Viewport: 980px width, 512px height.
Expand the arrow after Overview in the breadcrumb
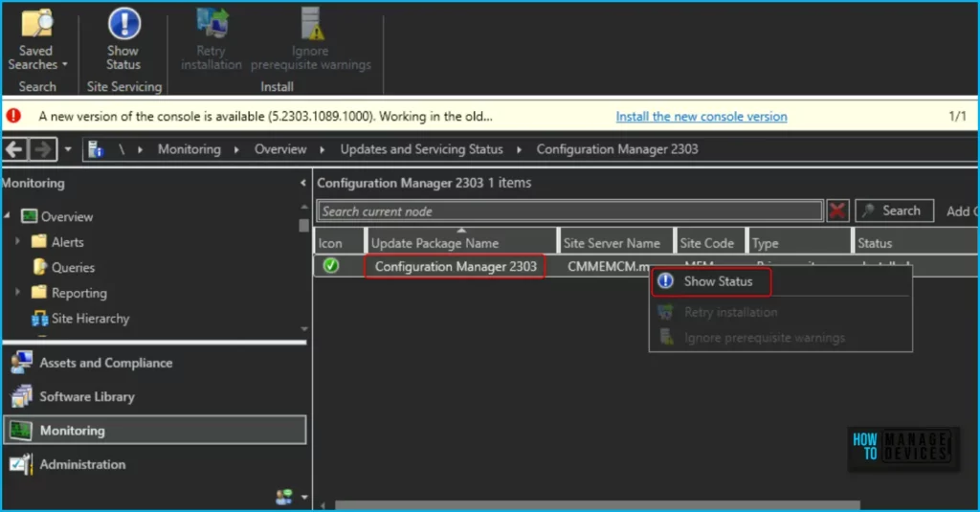[x=323, y=149]
